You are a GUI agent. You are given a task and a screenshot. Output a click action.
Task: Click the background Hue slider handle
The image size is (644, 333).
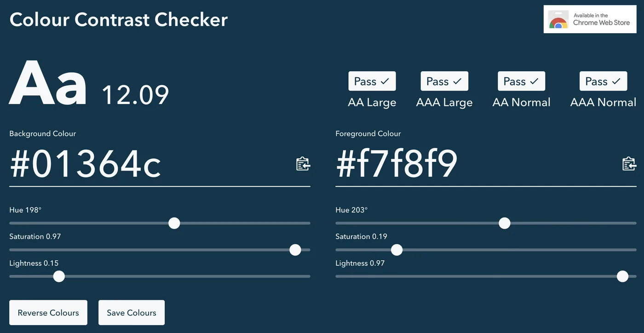pyautogui.click(x=174, y=224)
